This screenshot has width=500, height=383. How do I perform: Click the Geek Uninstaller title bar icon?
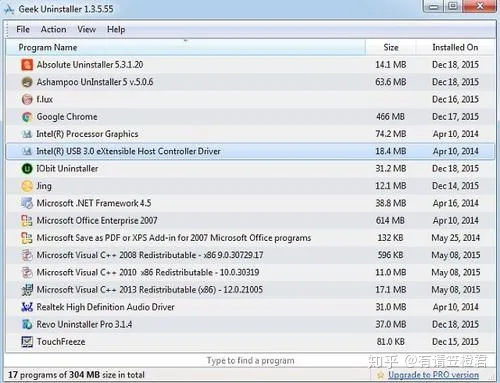point(9,9)
